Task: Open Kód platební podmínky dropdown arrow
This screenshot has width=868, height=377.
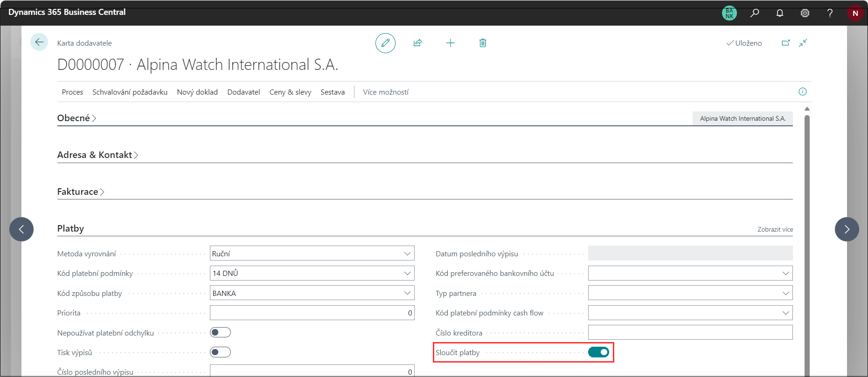Action: tap(407, 273)
